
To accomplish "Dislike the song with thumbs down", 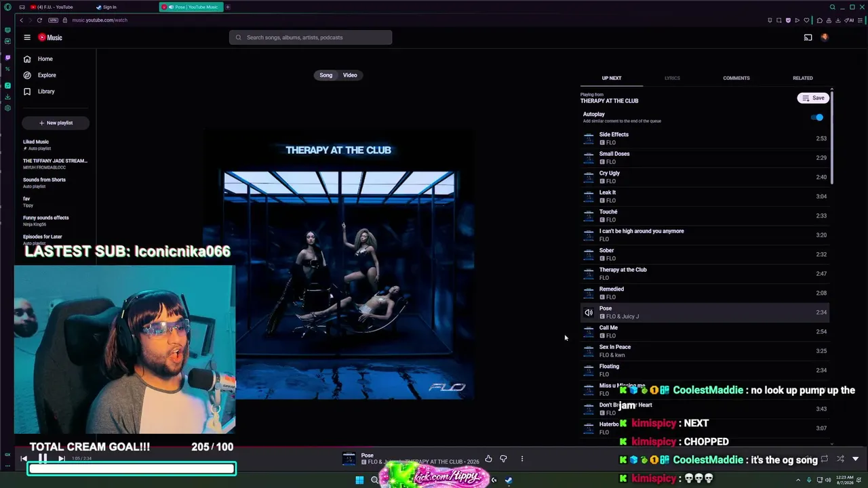I will point(503,459).
